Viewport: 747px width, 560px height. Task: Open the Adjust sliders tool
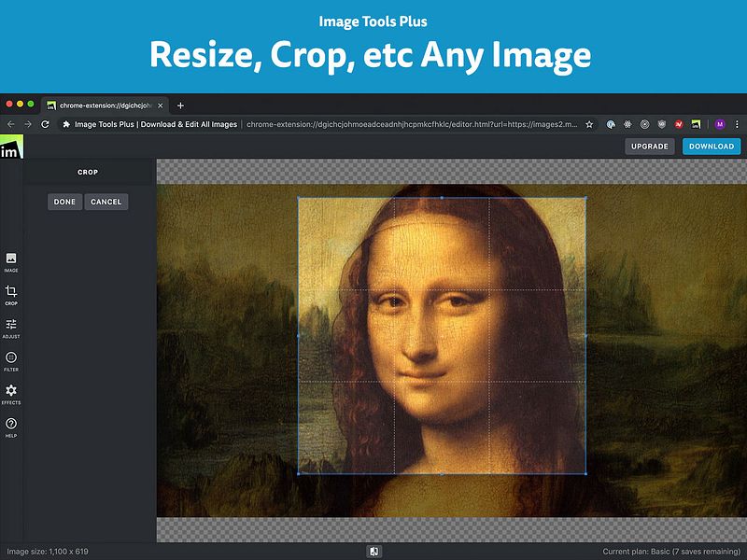11,329
